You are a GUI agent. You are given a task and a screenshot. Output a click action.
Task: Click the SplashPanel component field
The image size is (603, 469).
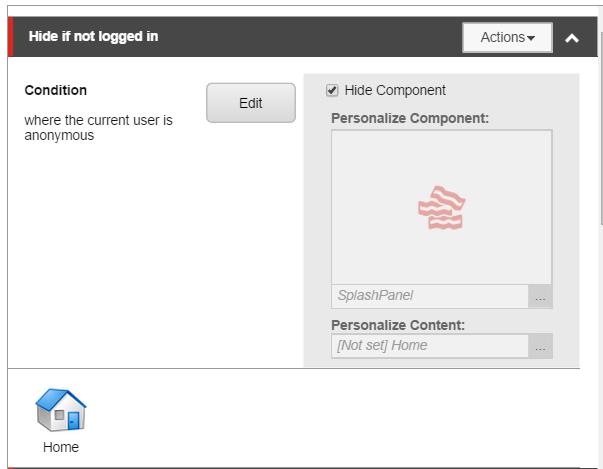[429, 296]
